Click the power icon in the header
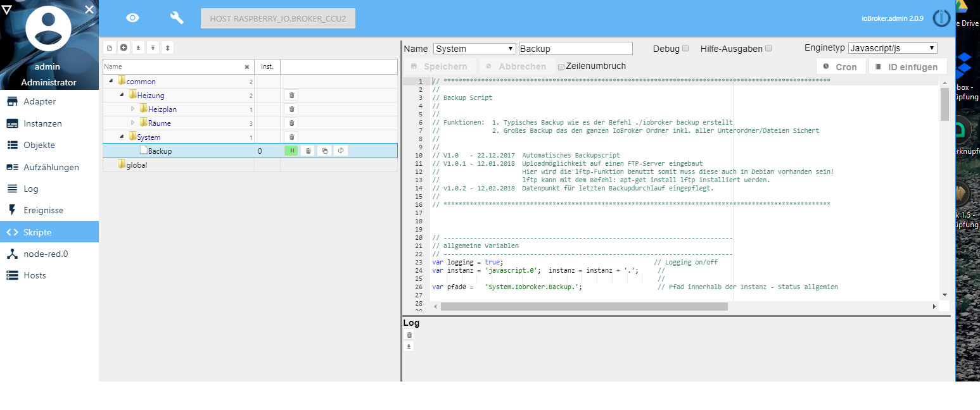 coord(942,18)
